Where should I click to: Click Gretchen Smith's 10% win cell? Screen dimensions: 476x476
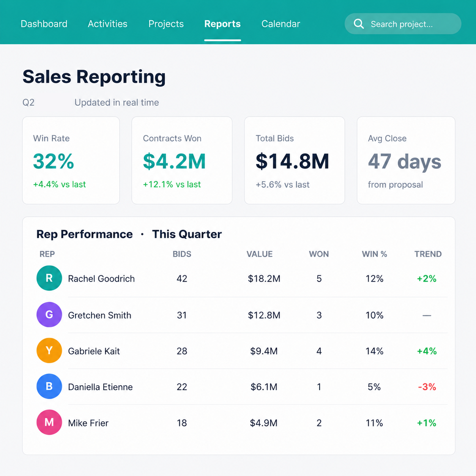click(x=374, y=315)
